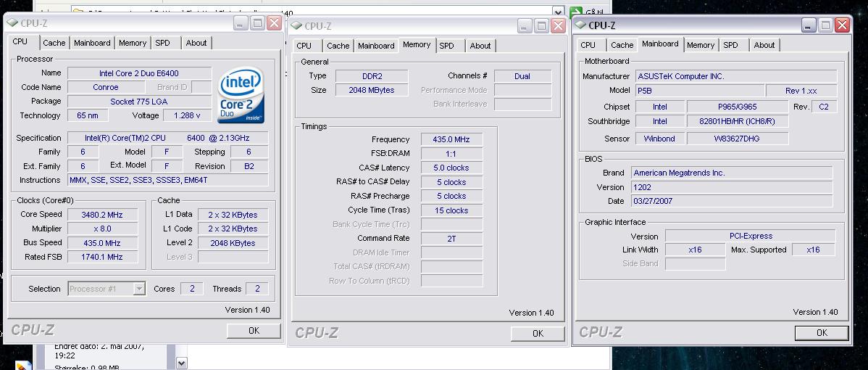Click memory Type value DDR2
This screenshot has width=868, height=370.
(372, 76)
